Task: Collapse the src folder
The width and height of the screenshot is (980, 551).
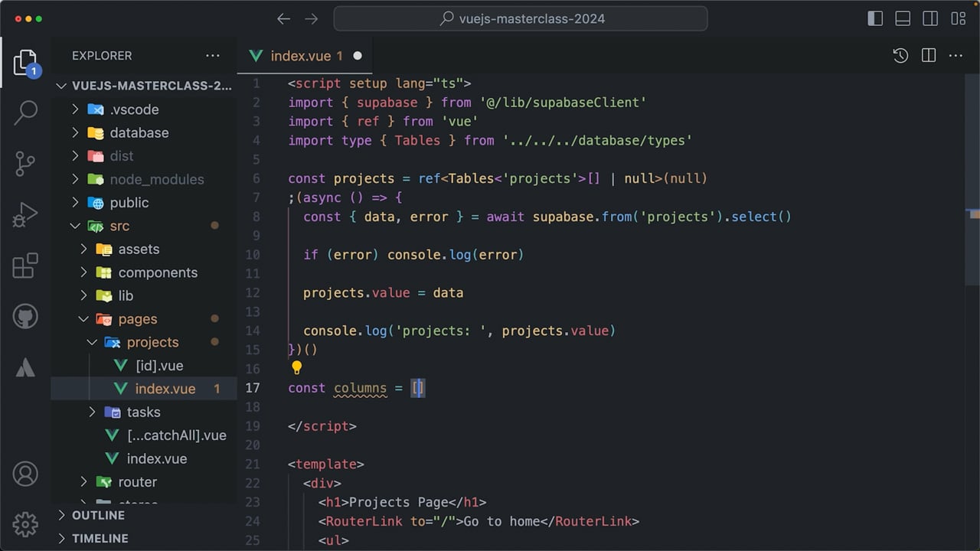Action: coord(144,226)
